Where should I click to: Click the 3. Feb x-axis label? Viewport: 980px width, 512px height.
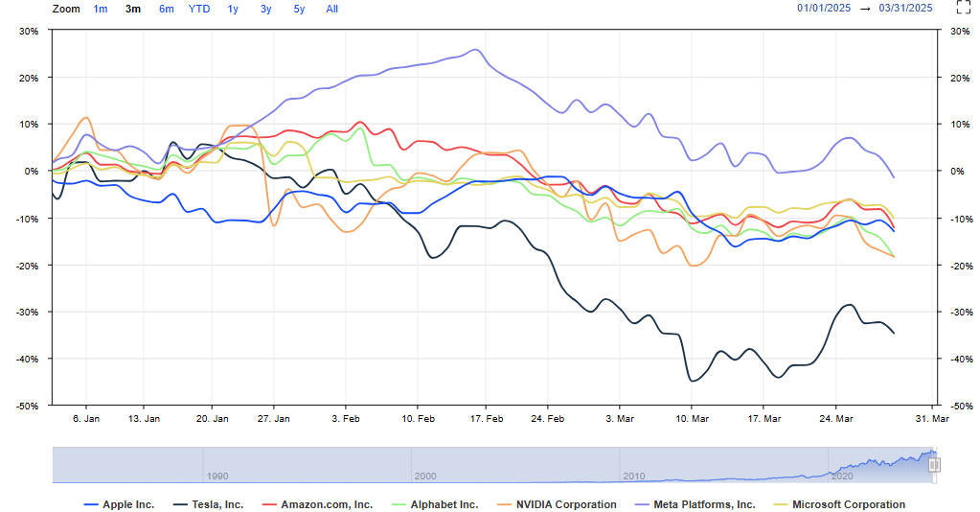(345, 418)
